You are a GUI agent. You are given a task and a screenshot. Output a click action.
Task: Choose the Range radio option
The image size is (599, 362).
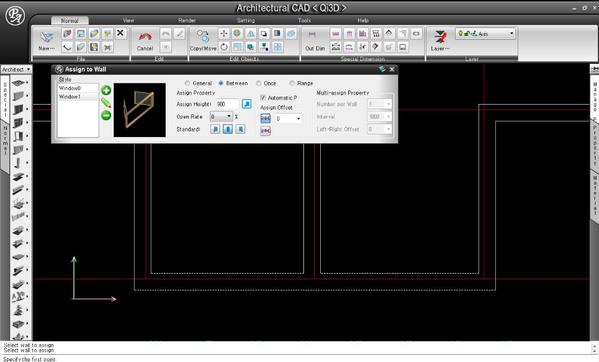(x=292, y=83)
